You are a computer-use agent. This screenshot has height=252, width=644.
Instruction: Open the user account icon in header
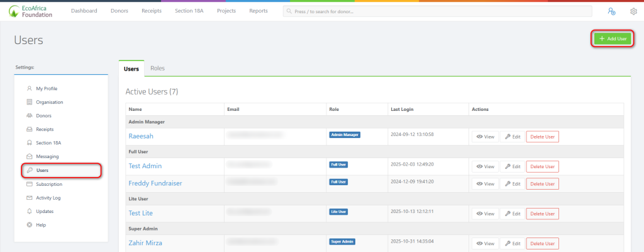tap(611, 11)
